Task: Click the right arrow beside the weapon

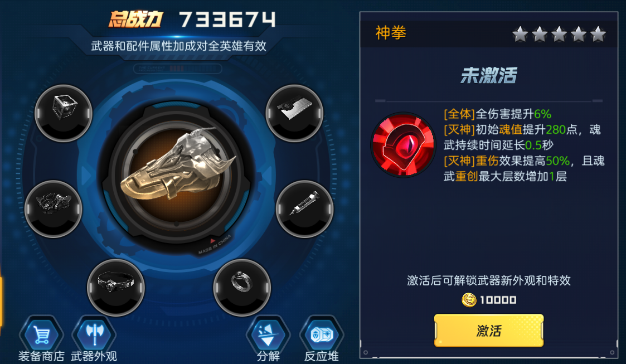Action: click(267, 175)
